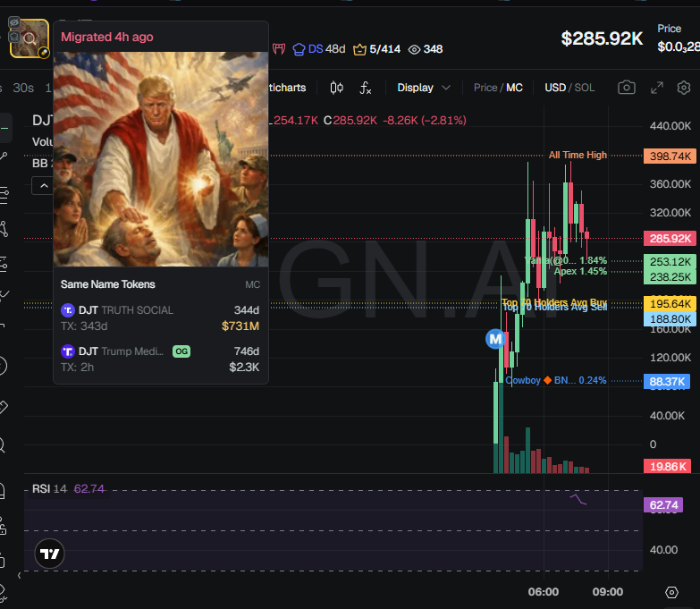700x609 pixels.
Task: Click the crown 5/414 indicator
Action: (376, 49)
